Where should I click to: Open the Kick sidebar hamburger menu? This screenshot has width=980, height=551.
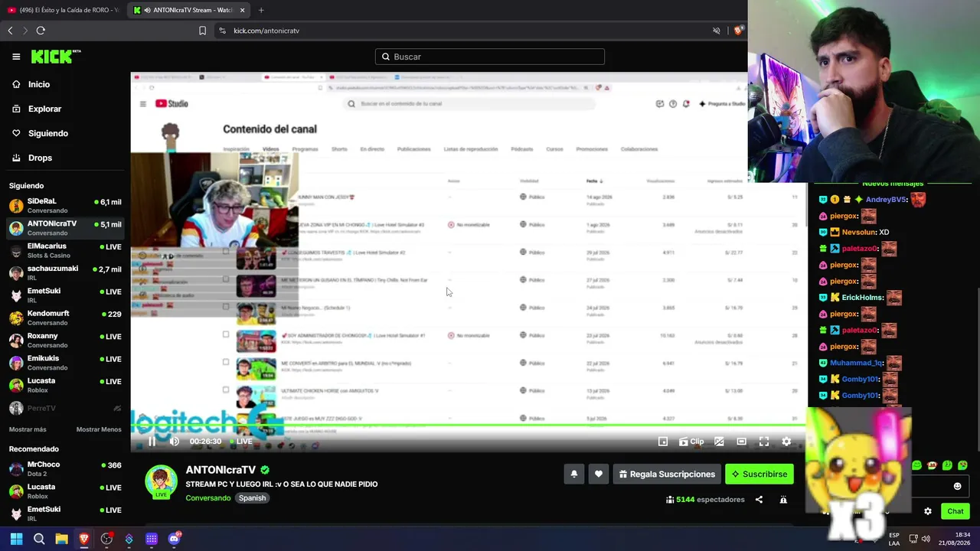tap(16, 57)
